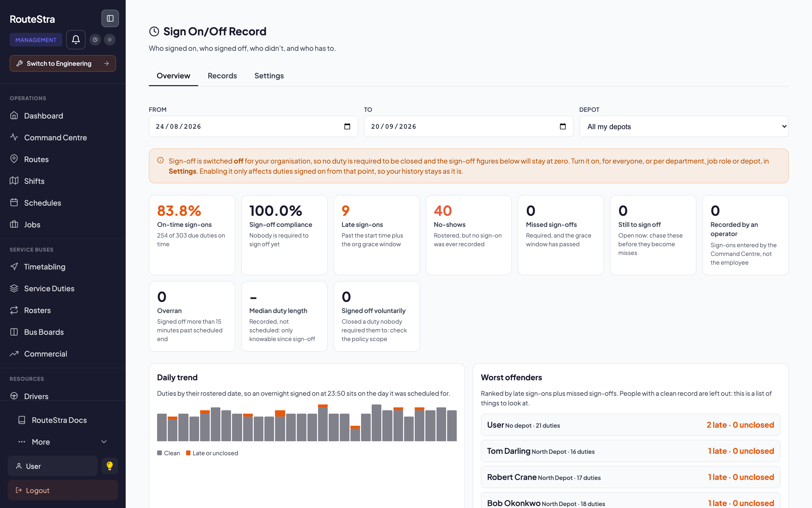Go to Command Centre
The height and width of the screenshot is (508, 812).
tap(63, 137)
